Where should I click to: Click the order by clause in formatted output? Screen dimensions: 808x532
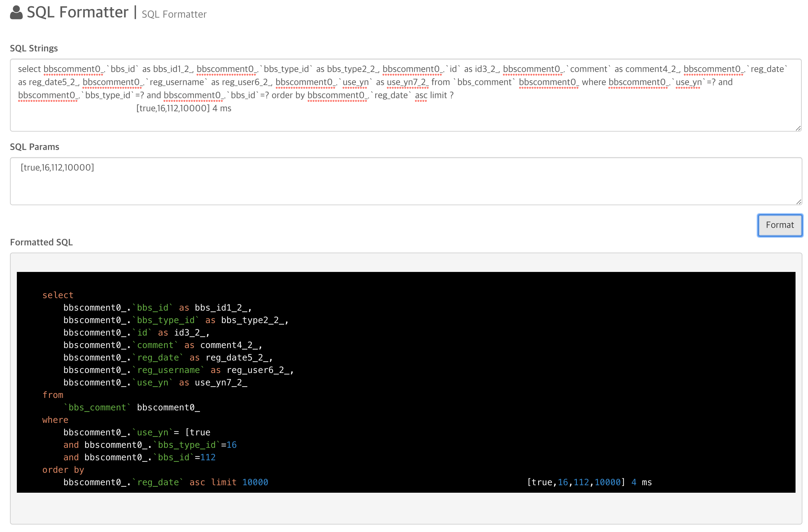[x=63, y=470]
